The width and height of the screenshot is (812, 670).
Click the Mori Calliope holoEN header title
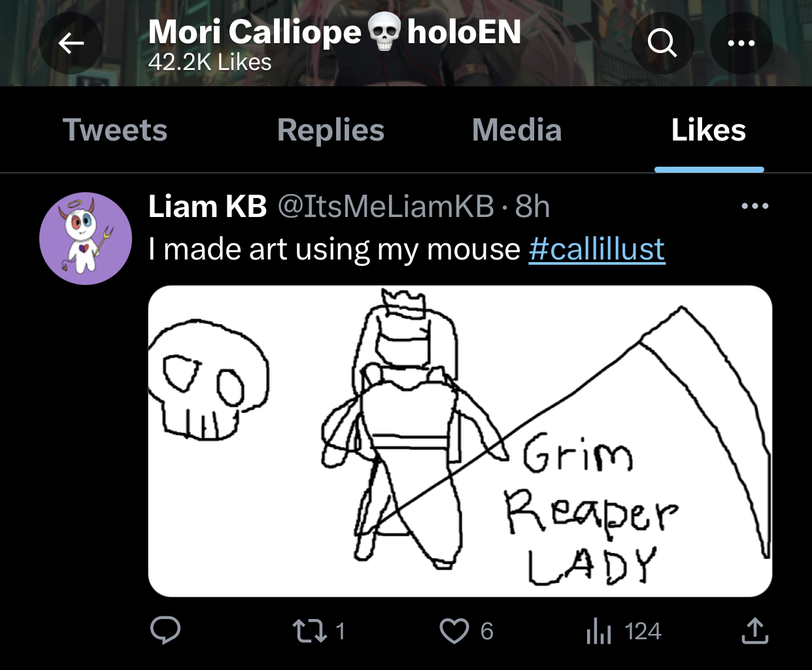[x=335, y=31]
